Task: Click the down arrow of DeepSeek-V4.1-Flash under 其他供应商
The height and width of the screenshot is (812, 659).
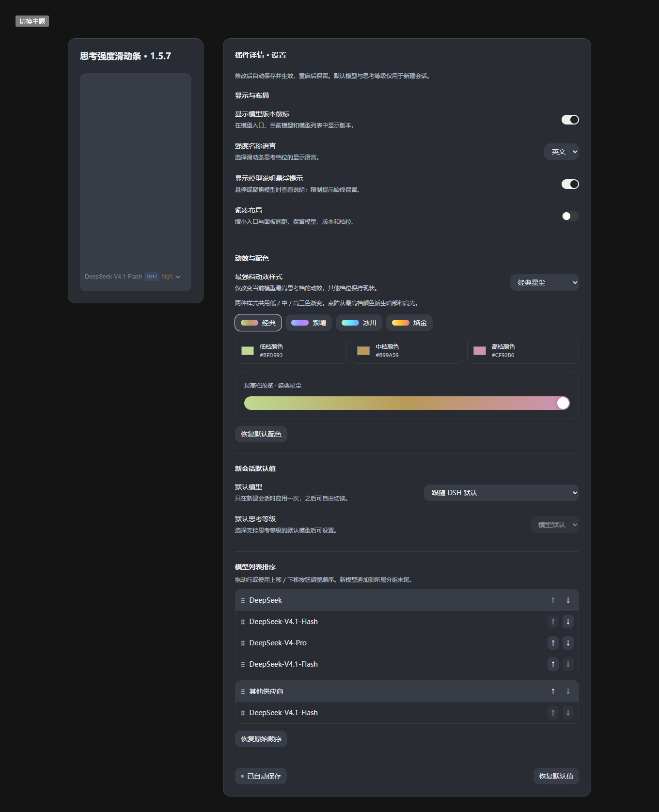Action: point(568,713)
